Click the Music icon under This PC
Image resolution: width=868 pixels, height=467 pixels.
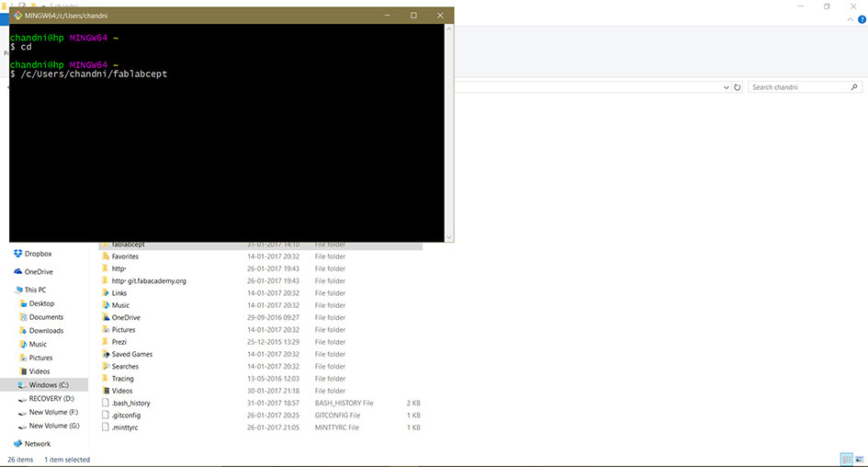[x=23, y=344]
